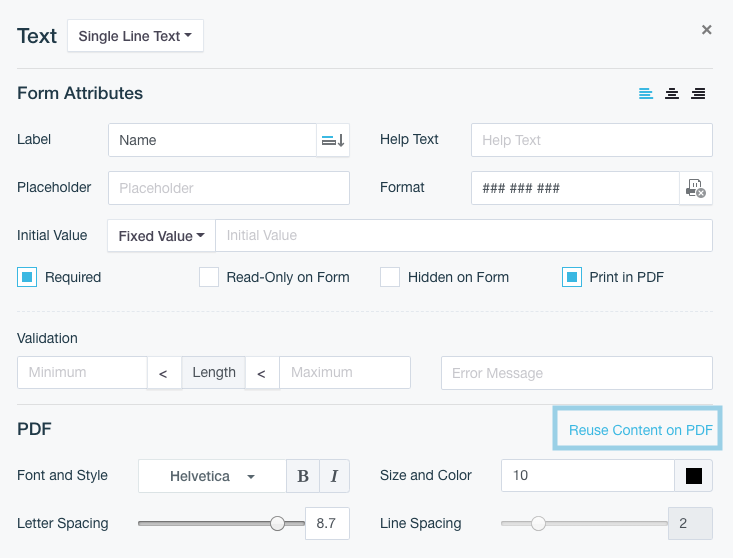Image resolution: width=733 pixels, height=558 pixels.
Task: Toggle italic font style
Action: (334, 476)
